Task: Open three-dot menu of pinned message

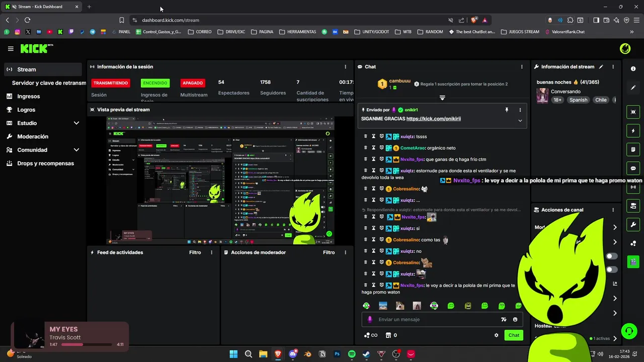Action: pyautogui.click(x=520, y=110)
